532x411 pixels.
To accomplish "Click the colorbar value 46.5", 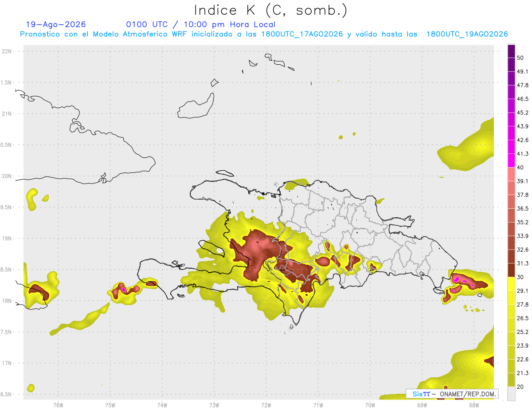I will pyautogui.click(x=523, y=99).
